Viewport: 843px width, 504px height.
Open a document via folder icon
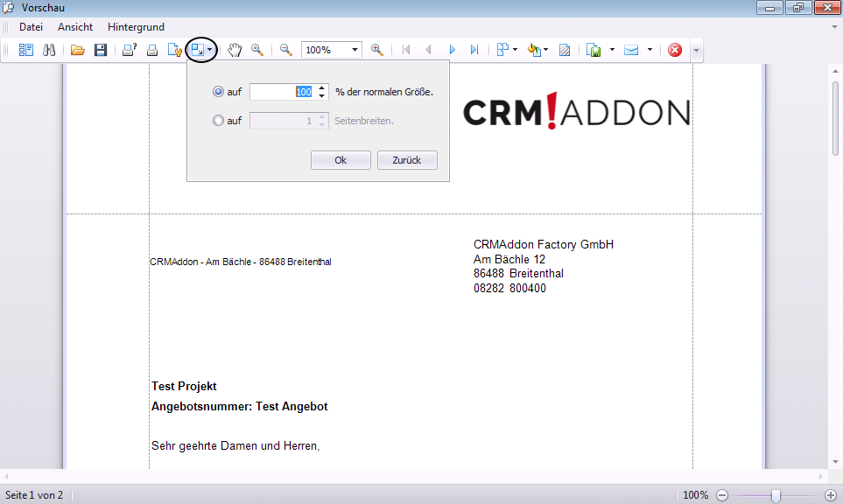tap(77, 50)
